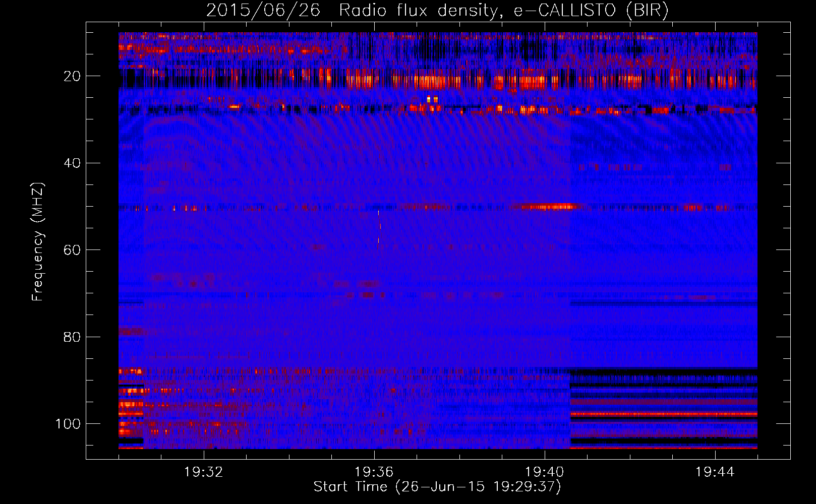The height and width of the screenshot is (504, 816).
Task: Click the '19:40' time tick label
Action: (x=545, y=472)
